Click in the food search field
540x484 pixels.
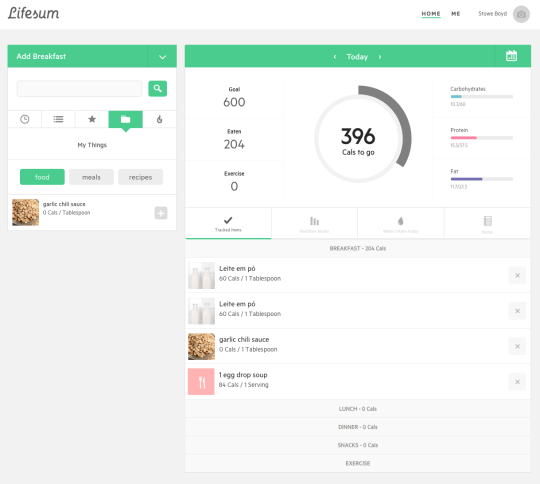pos(80,89)
